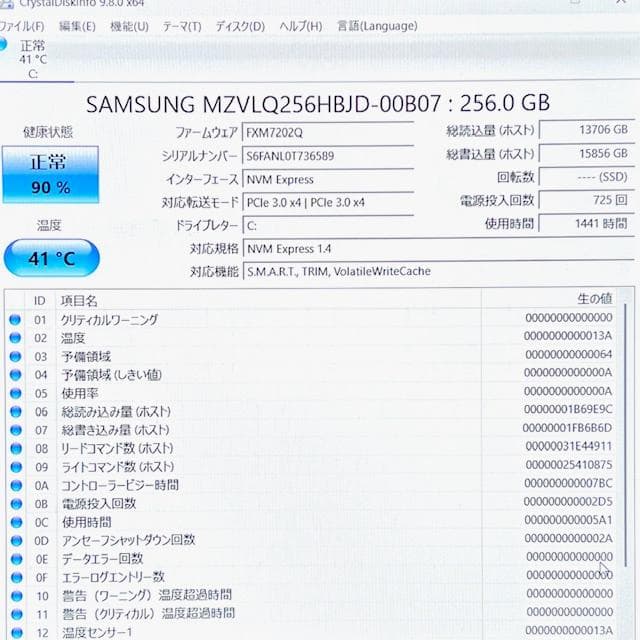The height and width of the screenshot is (640, 640).
Task: Click the firmware field FXM7202Q
Action: [x=328, y=132]
